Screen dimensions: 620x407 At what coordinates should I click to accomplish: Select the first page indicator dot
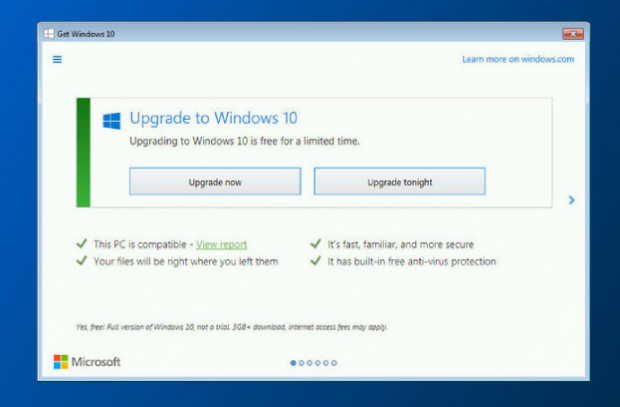[293, 363]
